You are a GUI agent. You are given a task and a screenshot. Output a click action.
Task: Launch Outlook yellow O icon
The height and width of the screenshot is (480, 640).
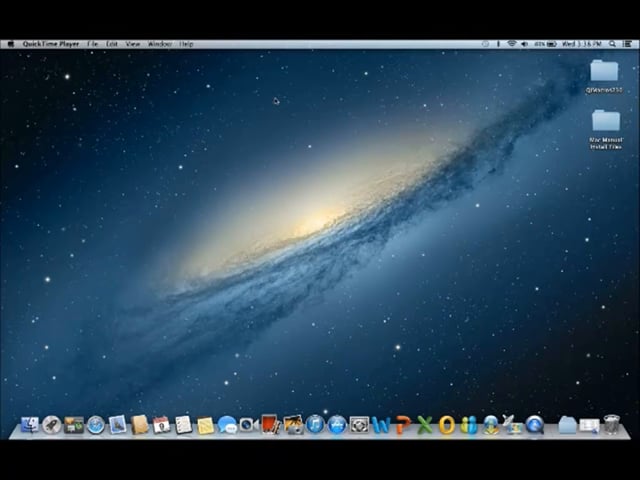[447, 425]
